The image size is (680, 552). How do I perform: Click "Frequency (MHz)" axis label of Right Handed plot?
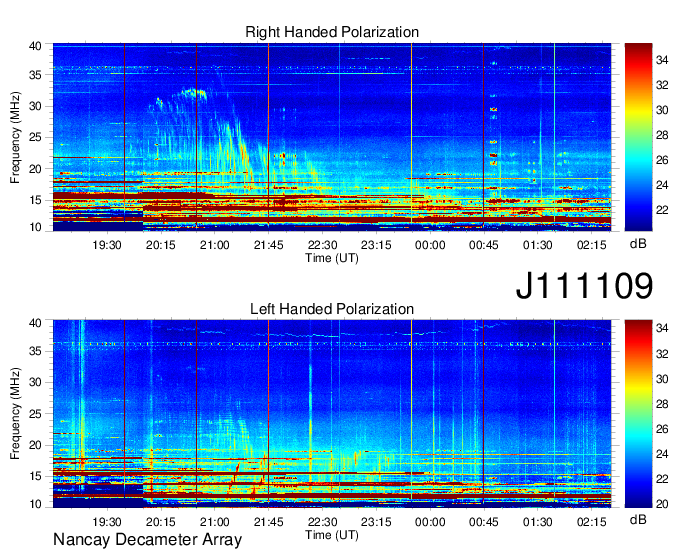click(x=15, y=137)
